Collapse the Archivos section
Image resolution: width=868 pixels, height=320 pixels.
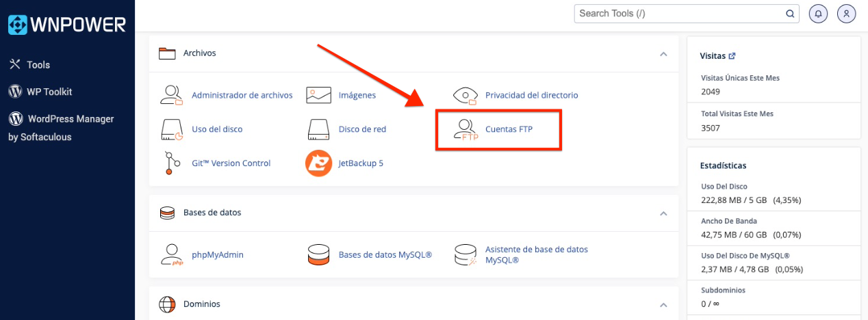(x=663, y=53)
